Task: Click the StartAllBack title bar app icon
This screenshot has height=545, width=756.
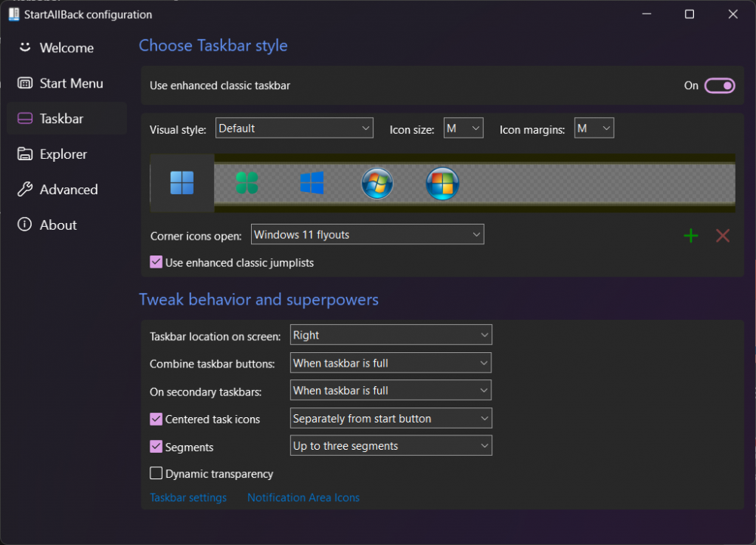Action: point(14,14)
